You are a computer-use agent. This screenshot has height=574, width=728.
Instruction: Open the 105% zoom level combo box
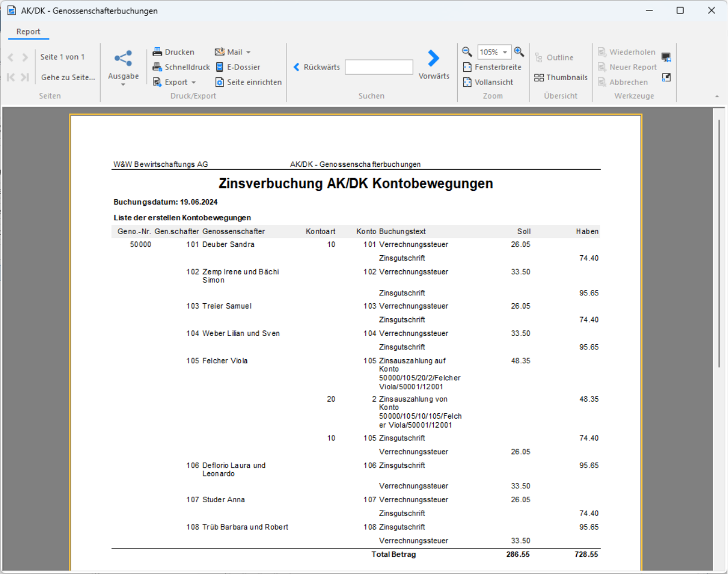[494, 52]
